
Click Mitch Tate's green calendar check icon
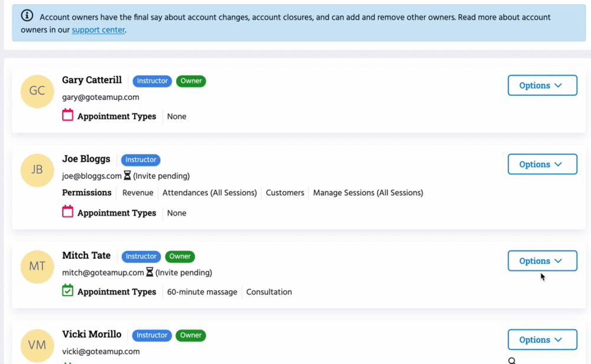coord(68,291)
